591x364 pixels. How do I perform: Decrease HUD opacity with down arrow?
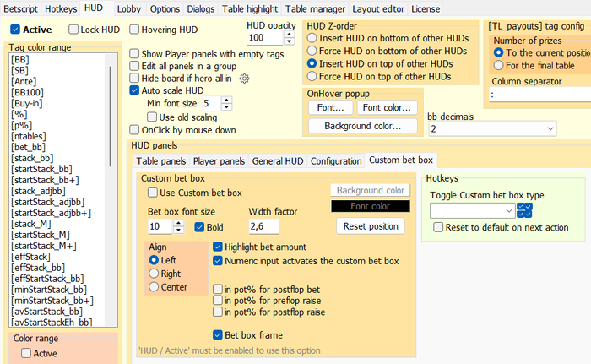click(289, 41)
